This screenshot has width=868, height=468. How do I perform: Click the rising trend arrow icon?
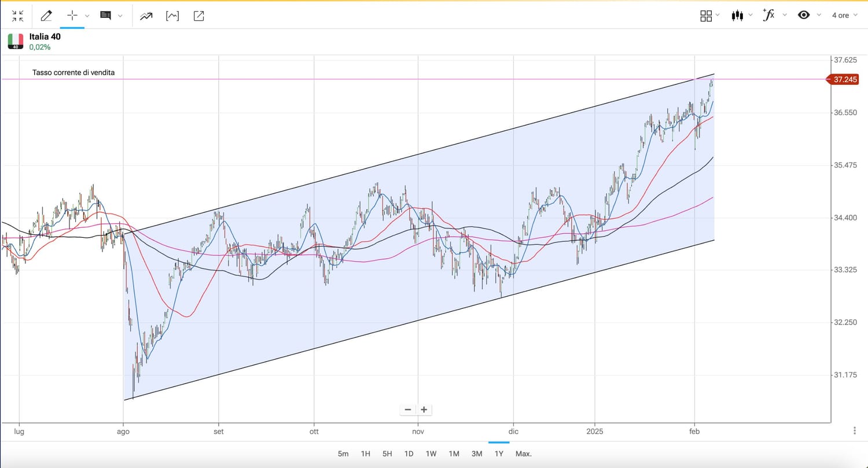[146, 16]
